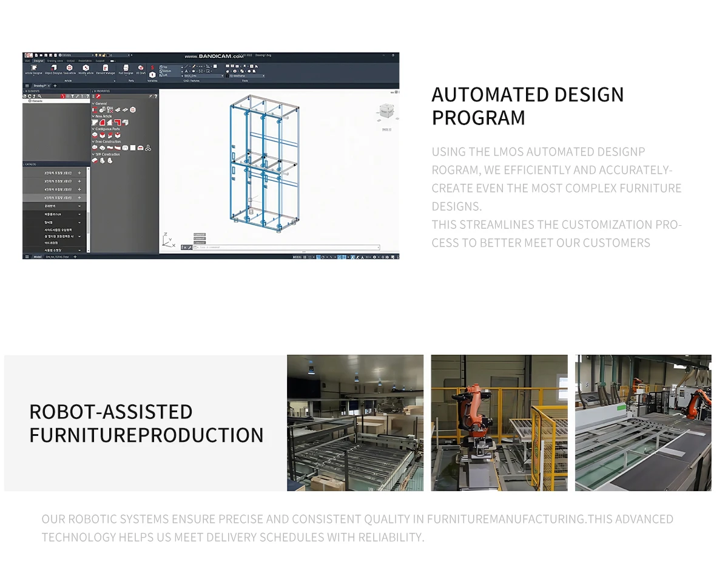Launch the Element Manager
The image size is (728, 578).
[x=105, y=68]
